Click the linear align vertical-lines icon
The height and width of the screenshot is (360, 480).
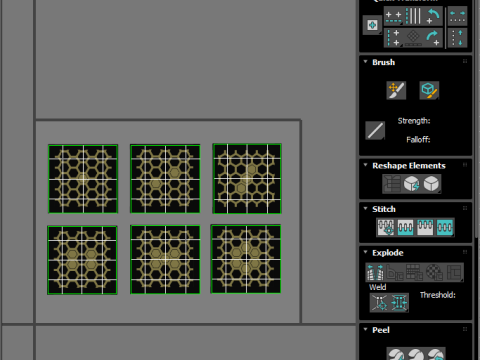[413, 16]
